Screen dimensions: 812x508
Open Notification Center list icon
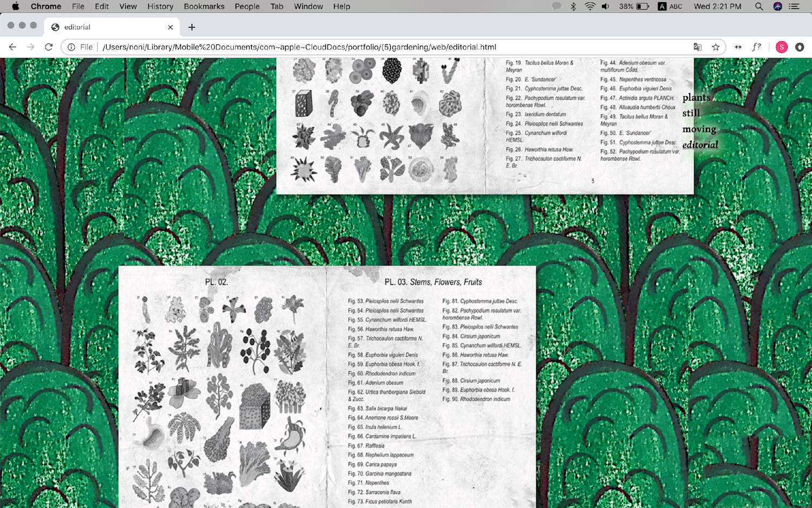click(x=794, y=6)
